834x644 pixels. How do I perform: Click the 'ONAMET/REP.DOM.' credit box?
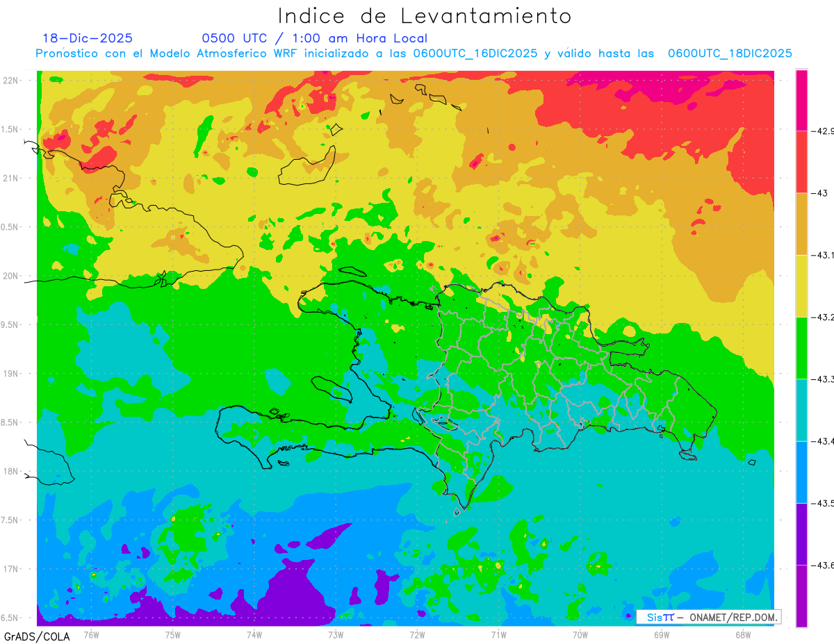pos(708,617)
